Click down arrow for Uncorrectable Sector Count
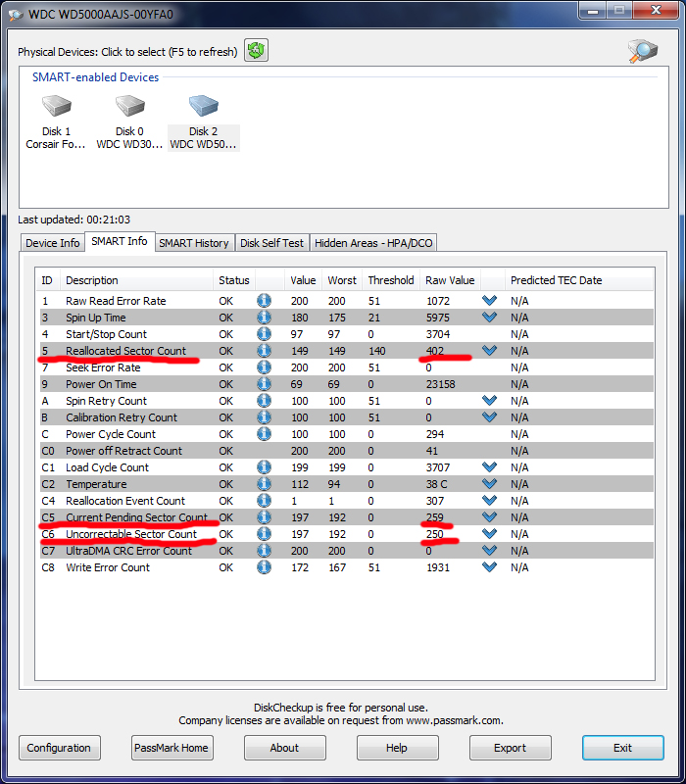Viewport: 686px width, 784px height. click(x=489, y=533)
